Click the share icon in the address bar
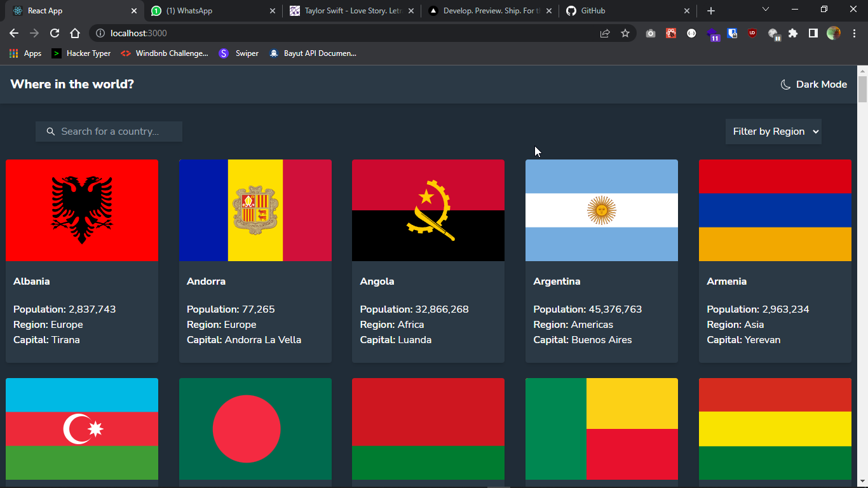 [605, 33]
